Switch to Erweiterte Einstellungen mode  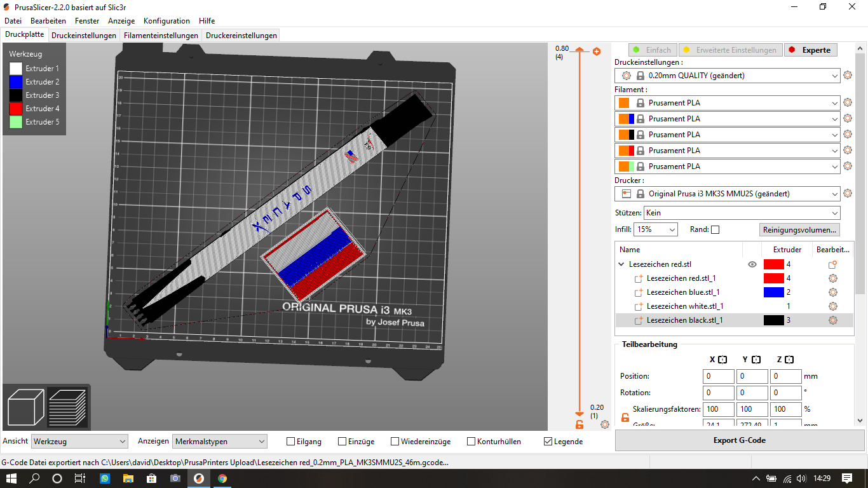(x=730, y=50)
